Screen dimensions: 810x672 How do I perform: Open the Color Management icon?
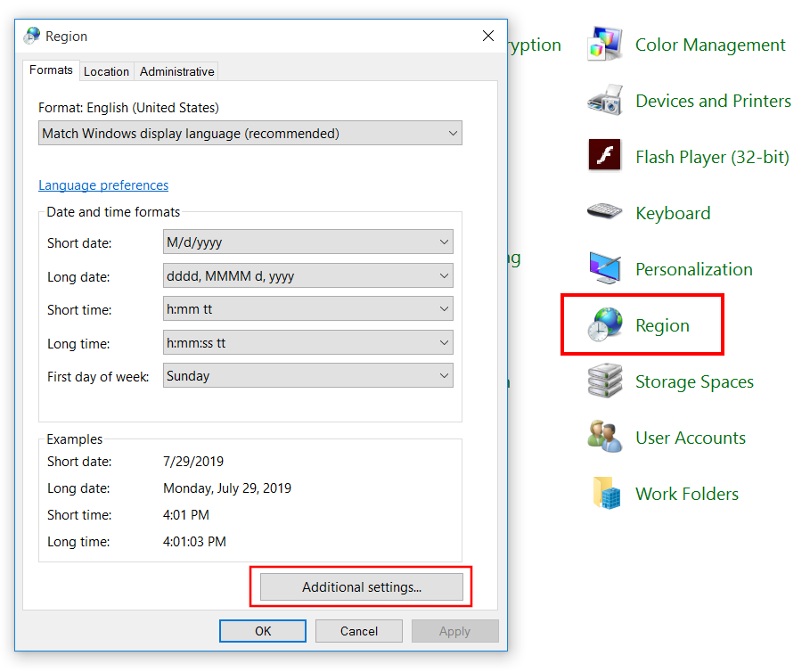[605, 45]
